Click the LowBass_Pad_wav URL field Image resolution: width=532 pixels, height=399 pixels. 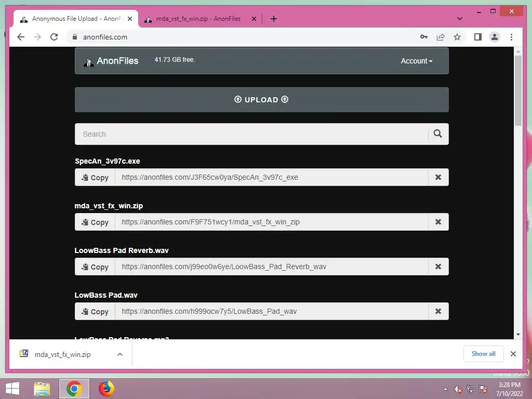point(271,311)
